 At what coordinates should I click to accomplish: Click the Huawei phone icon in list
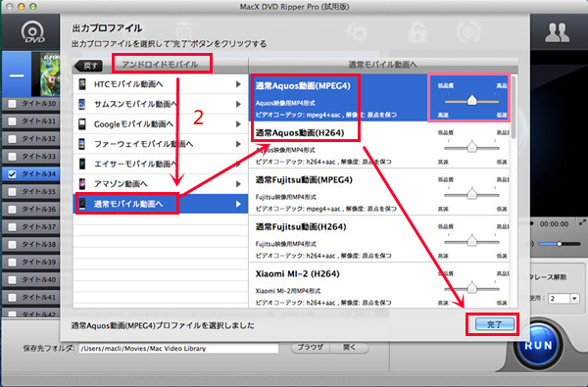click(x=82, y=144)
